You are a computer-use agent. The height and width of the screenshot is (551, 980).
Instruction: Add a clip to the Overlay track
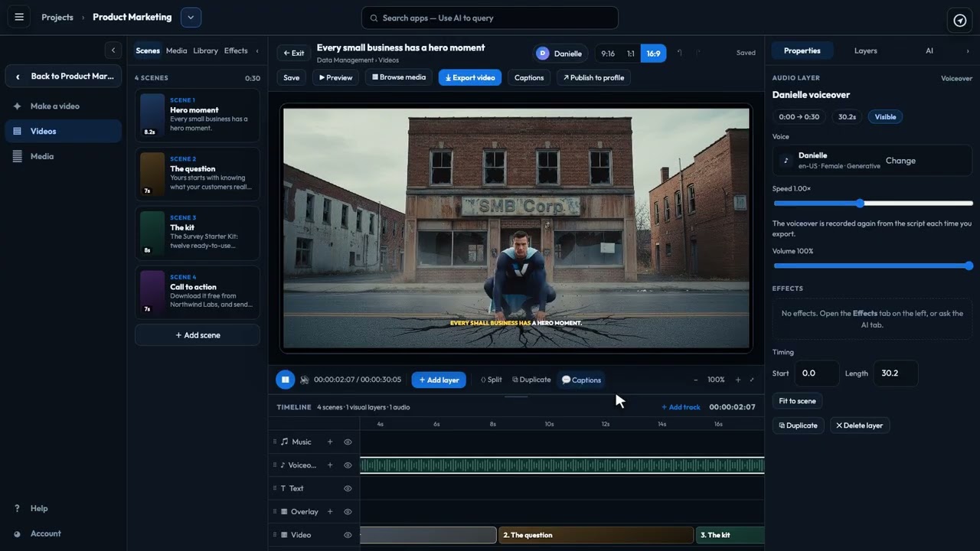330,511
